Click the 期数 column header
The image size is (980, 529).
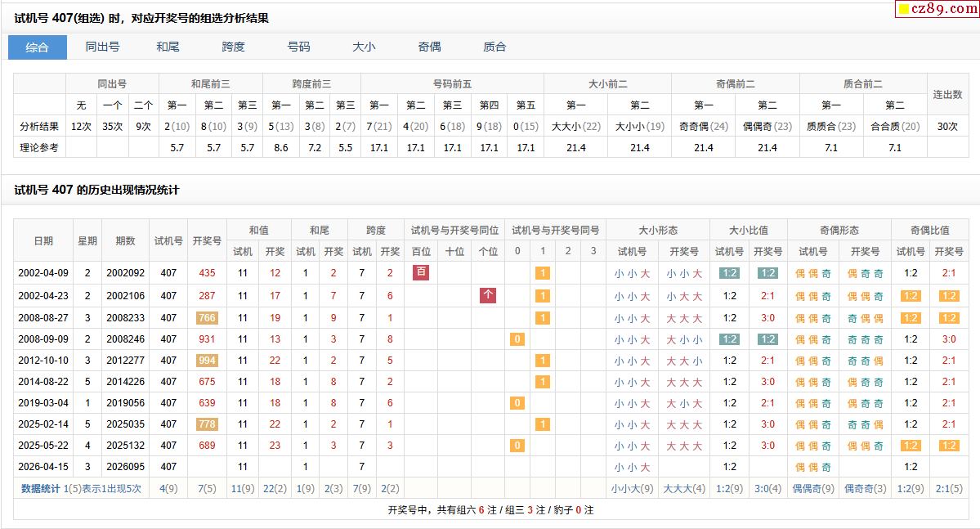(125, 241)
